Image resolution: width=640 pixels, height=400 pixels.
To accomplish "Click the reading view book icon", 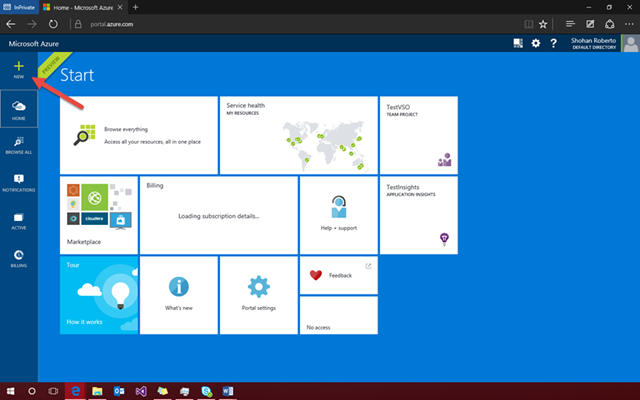I will [x=529, y=24].
